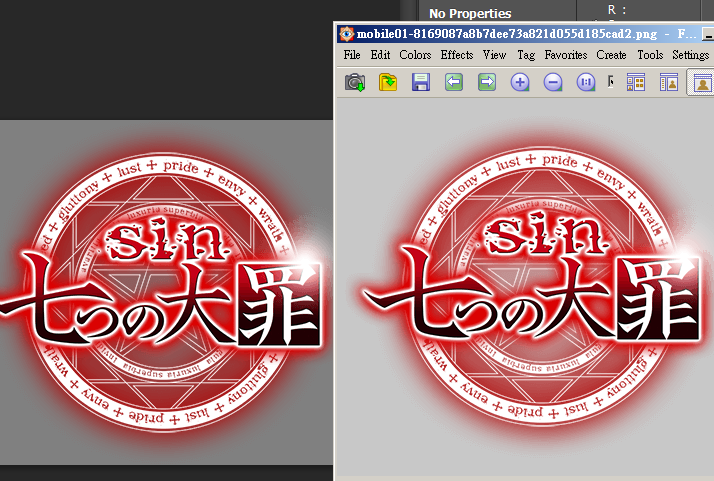Image resolution: width=714 pixels, height=481 pixels.
Task: Zoom out with the minus magnifier icon
Action: [x=553, y=82]
